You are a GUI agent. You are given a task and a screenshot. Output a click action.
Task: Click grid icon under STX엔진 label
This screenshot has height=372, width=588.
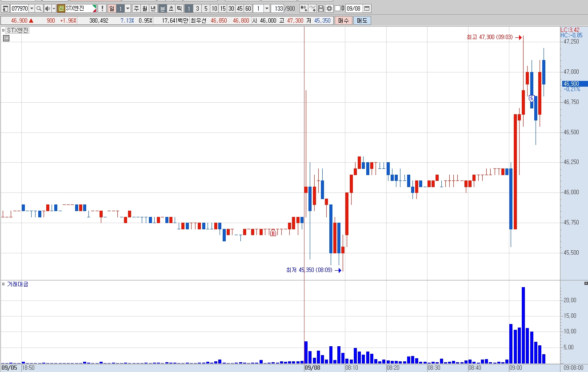point(6,38)
